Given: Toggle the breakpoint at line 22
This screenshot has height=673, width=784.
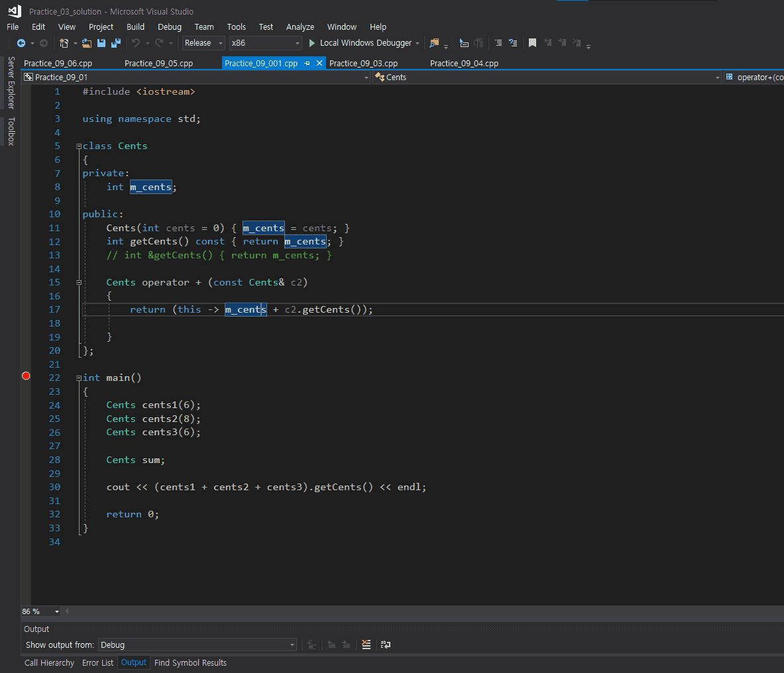Looking at the screenshot, I should click(x=26, y=376).
